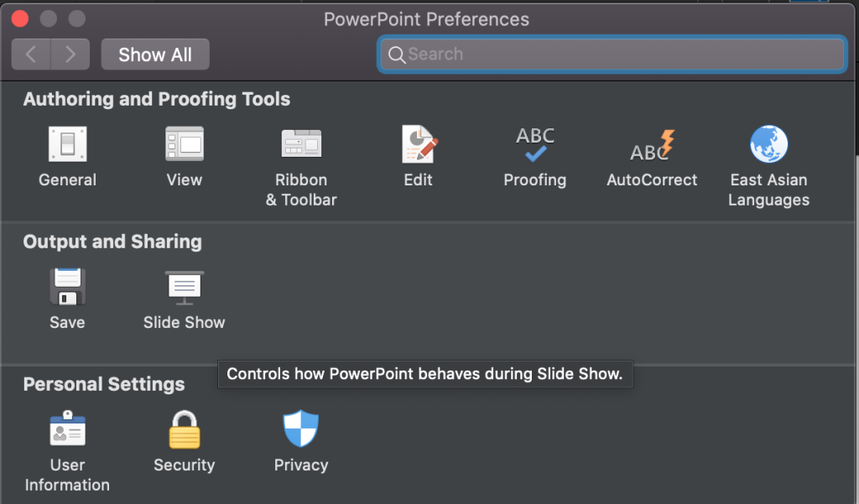
Task: Open the Save preferences icon
Action: pos(67,287)
